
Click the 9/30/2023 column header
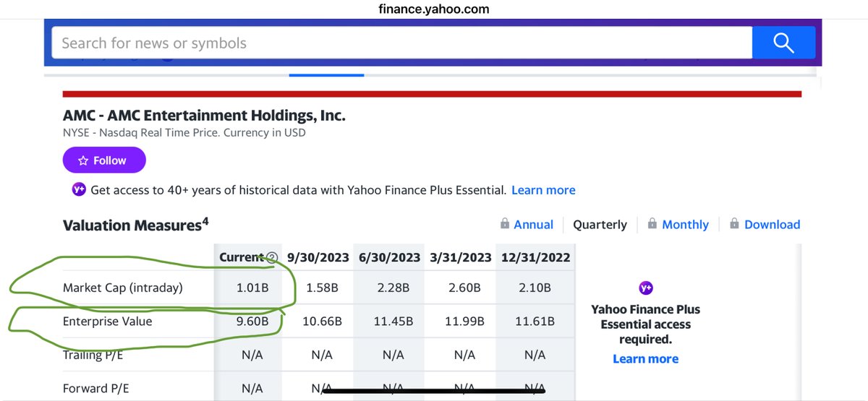(318, 257)
